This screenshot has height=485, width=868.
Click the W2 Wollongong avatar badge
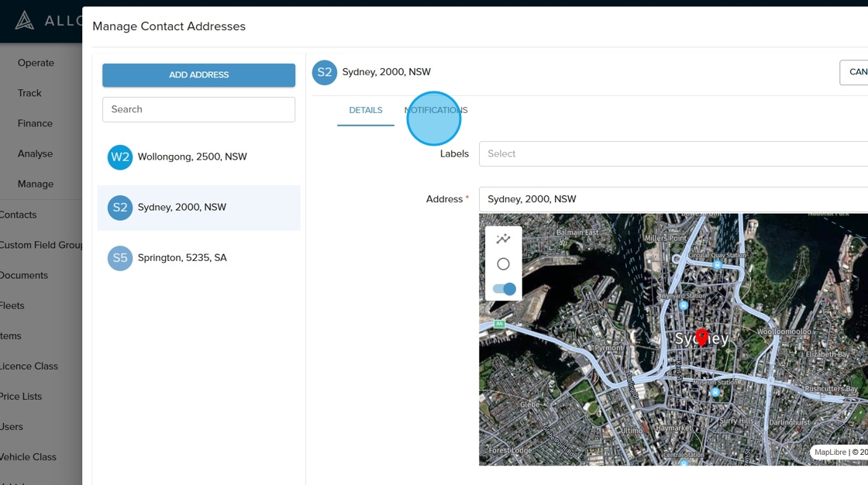tap(120, 157)
